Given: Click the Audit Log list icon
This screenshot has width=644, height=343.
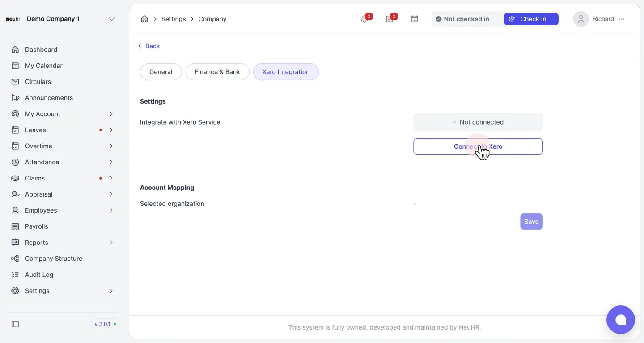Looking at the screenshot, I should click(x=15, y=275).
